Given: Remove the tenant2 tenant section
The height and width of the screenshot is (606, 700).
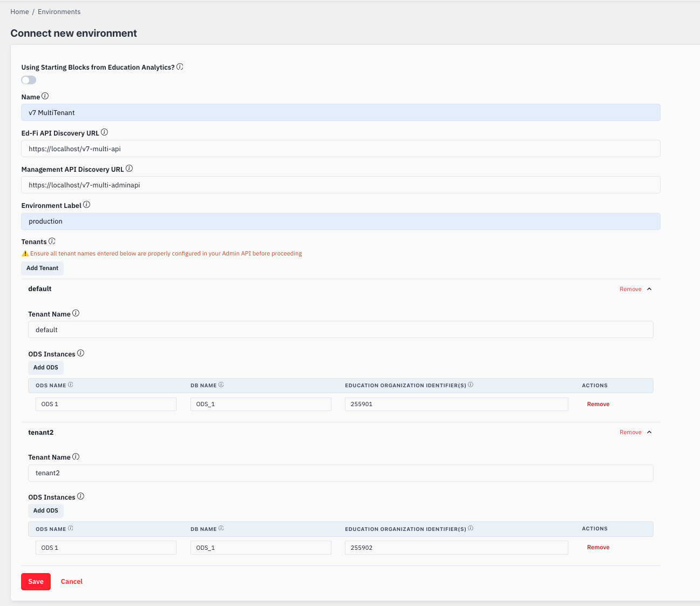Looking at the screenshot, I should point(630,432).
